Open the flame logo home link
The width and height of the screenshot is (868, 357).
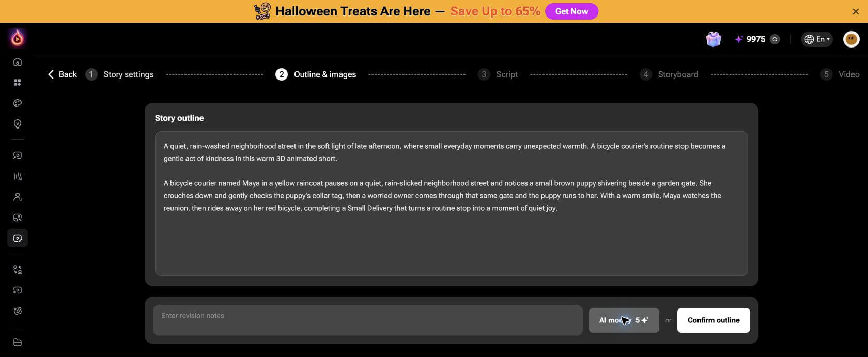pyautogui.click(x=17, y=38)
